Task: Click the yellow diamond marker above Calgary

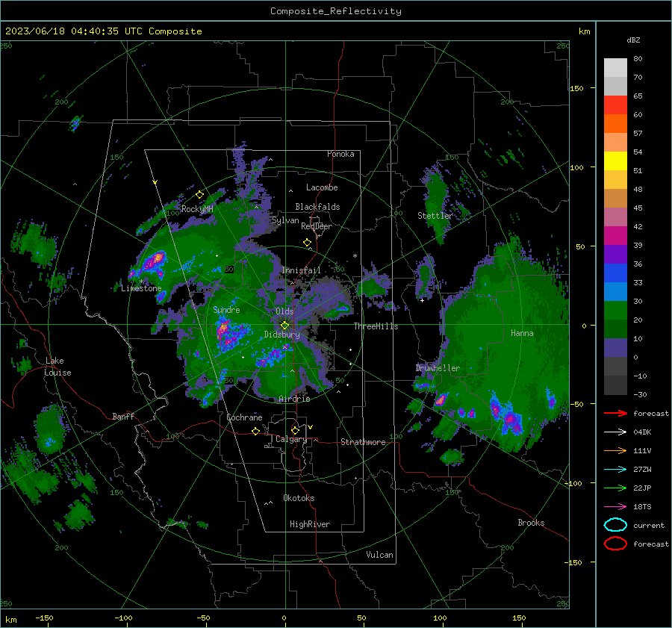Action: click(295, 430)
